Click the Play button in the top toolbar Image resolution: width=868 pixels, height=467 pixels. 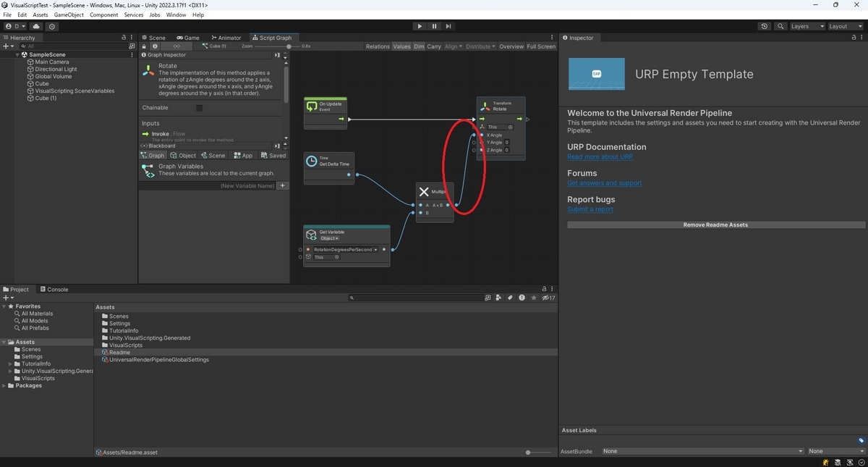420,26
